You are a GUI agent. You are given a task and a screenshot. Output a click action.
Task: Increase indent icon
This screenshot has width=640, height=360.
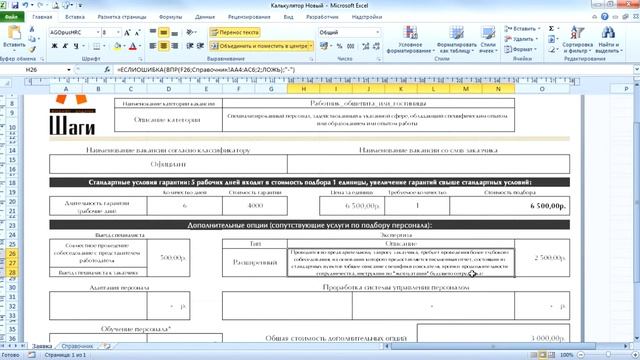pos(200,46)
